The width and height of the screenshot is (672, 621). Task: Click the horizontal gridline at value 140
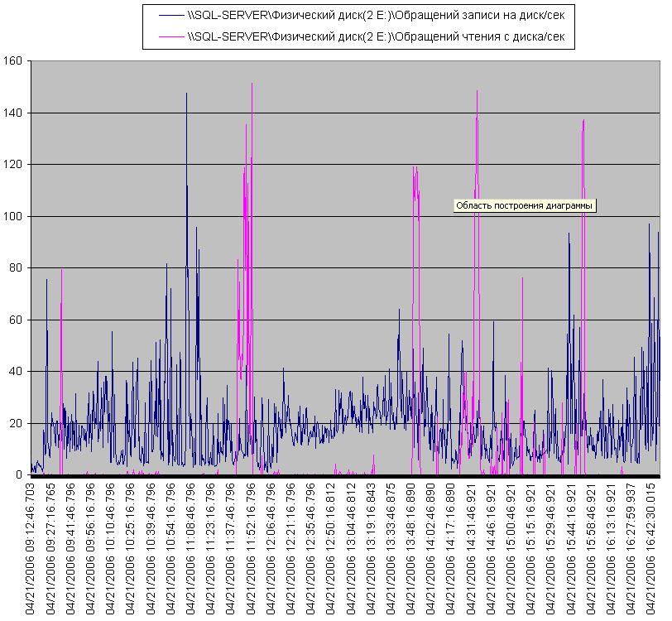tap(348, 113)
